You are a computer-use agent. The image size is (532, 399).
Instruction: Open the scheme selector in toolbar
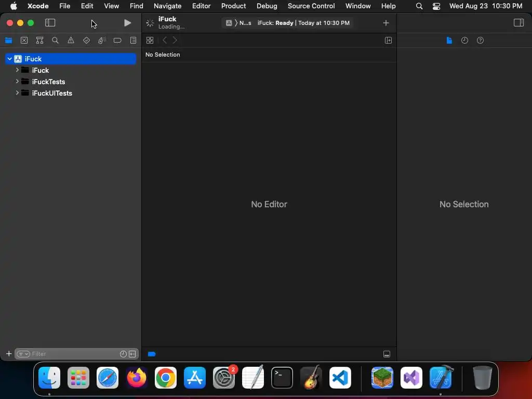[229, 23]
